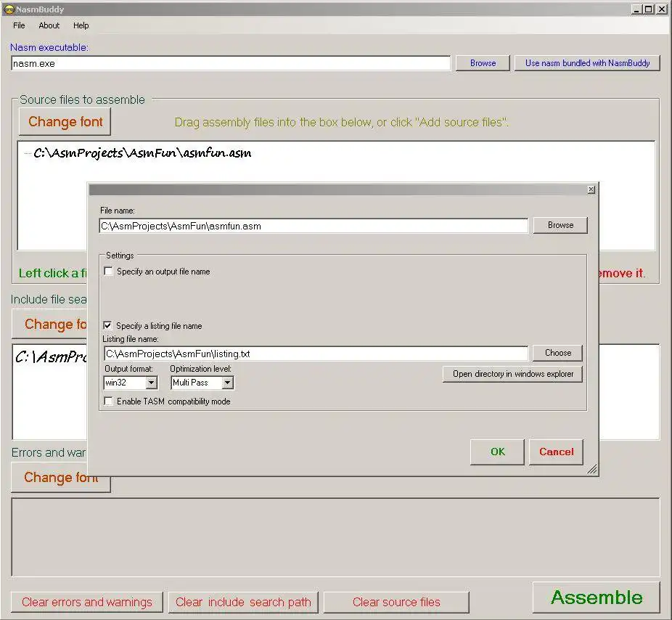Close the file settings dialog

coord(591,189)
